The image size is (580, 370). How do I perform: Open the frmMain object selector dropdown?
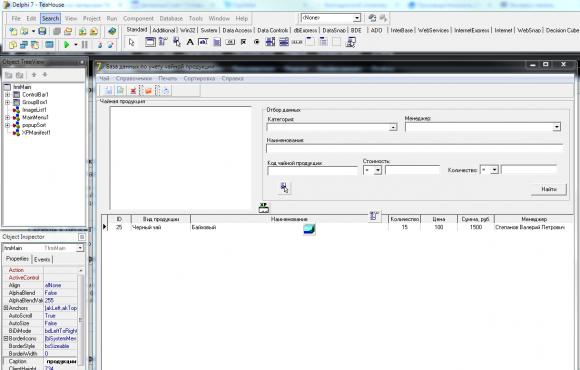point(80,248)
